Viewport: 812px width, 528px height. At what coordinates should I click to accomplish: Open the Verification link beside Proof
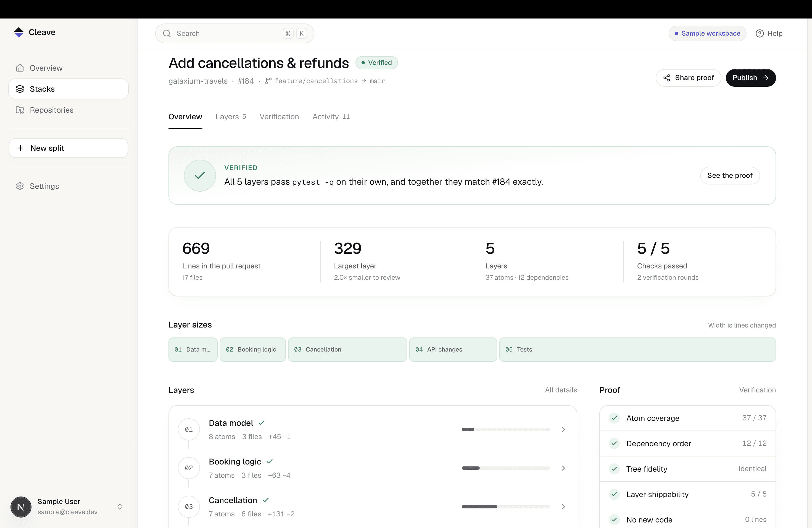click(757, 390)
